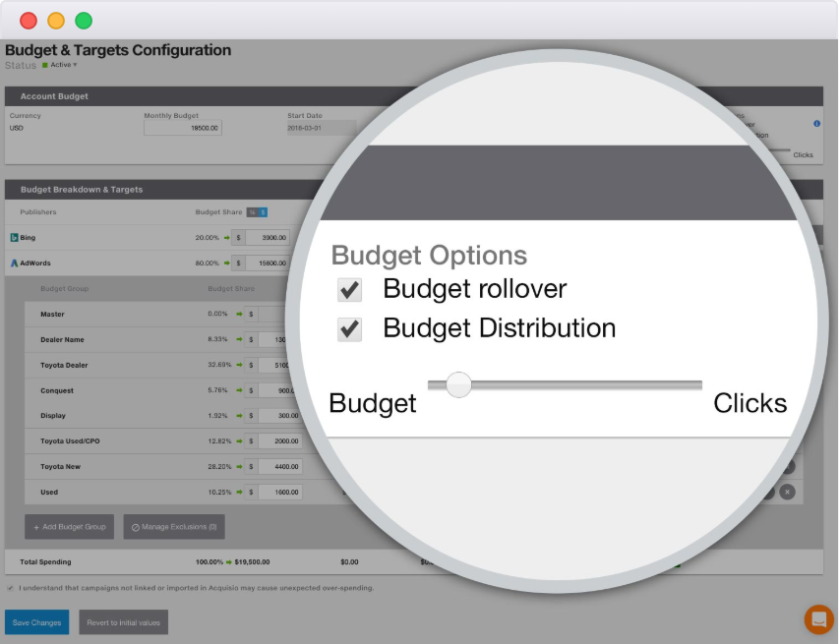Enable the Budget rollover checkbox
Viewport: 839px width, 644px height.
coord(350,289)
